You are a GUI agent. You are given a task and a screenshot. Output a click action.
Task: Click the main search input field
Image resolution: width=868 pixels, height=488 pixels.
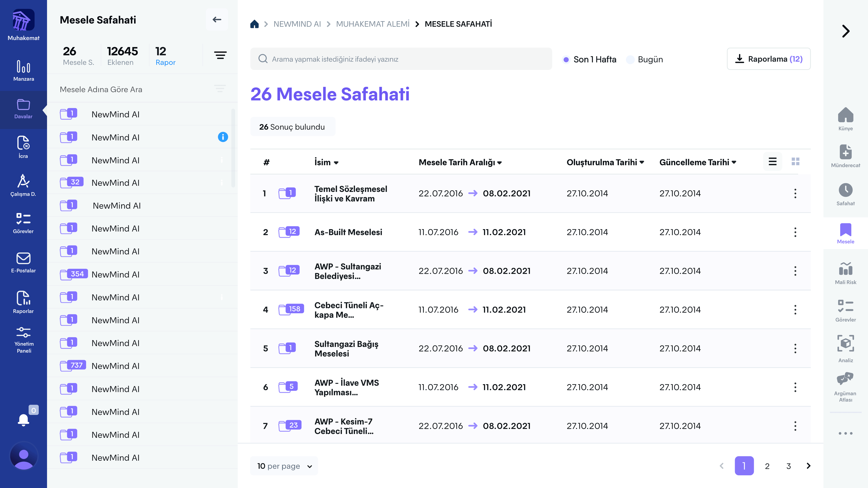401,59
